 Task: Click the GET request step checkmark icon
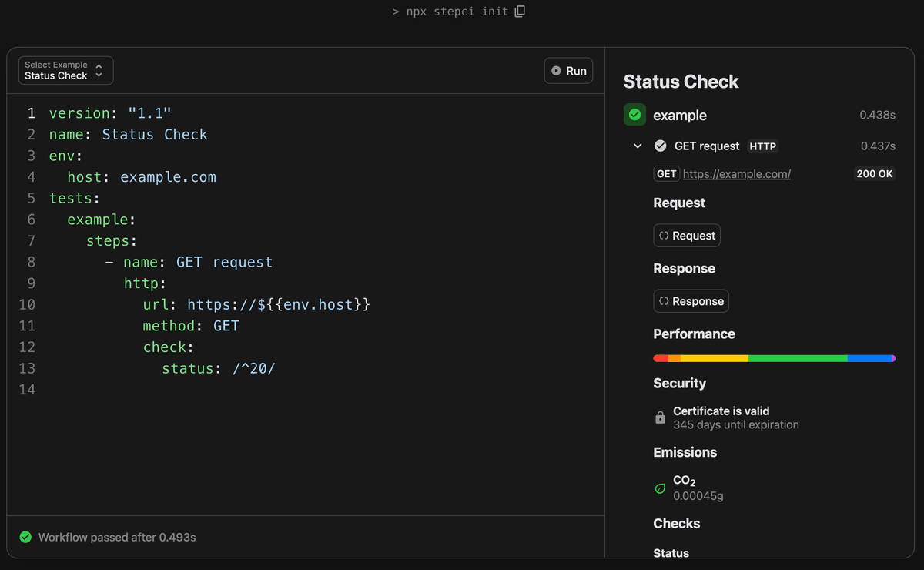tap(660, 146)
